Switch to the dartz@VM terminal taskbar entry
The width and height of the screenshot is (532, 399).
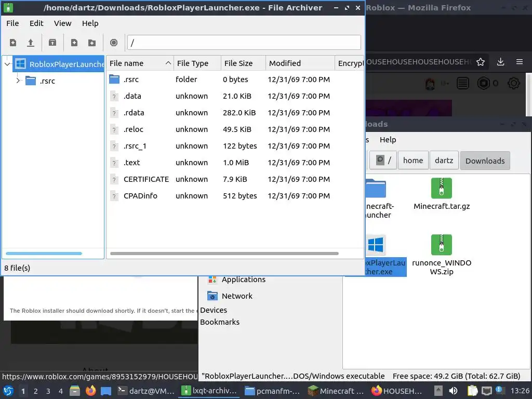point(146,391)
